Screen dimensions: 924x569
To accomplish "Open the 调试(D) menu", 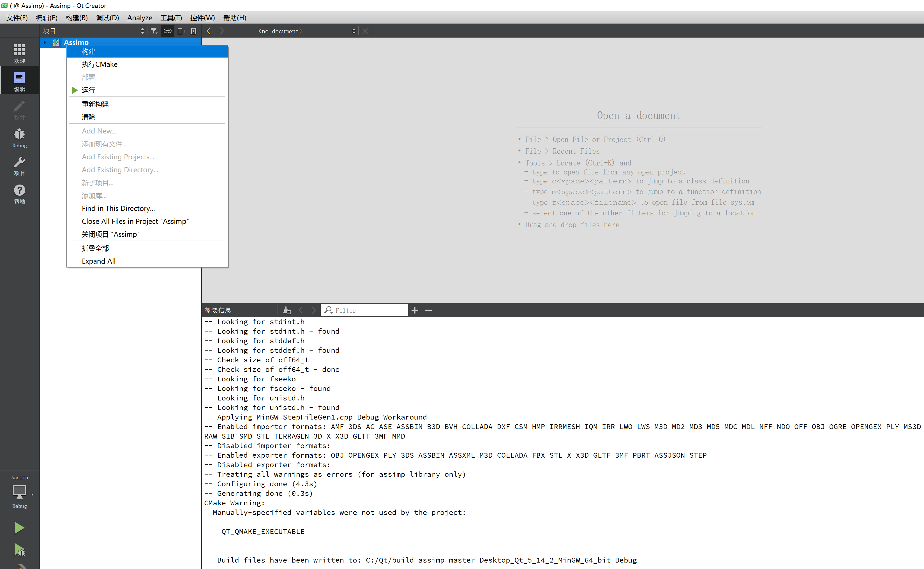I will coord(107,18).
